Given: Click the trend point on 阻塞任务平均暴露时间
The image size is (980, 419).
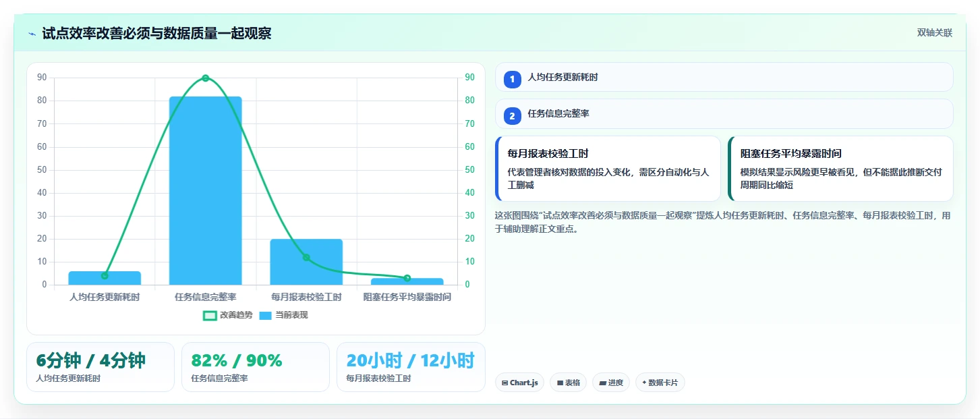Looking at the screenshot, I should 407,278.
